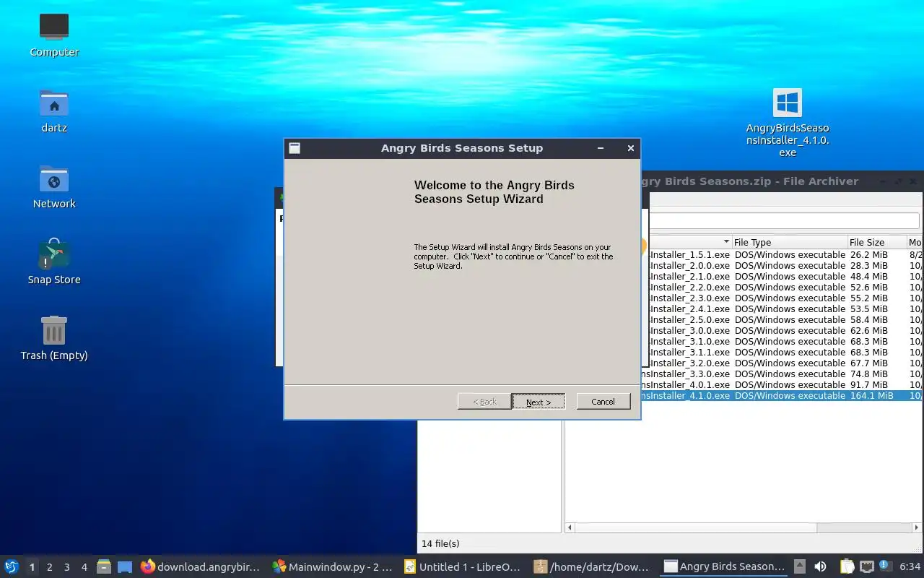Image resolution: width=924 pixels, height=578 pixels.
Task: Select the Installer_2.0.0.exe row in archiver
Action: [x=786, y=265]
